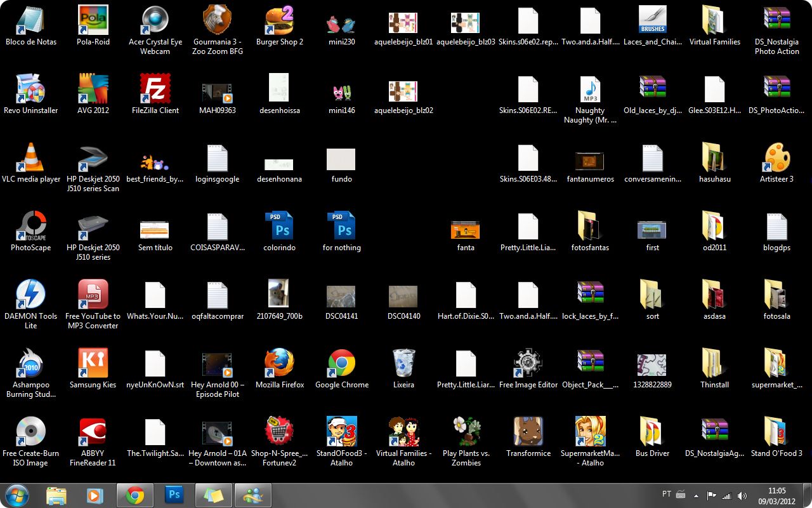Screen dimensions: 812x508
Task: Open FileZilla Client shortcut
Action: 155,90
